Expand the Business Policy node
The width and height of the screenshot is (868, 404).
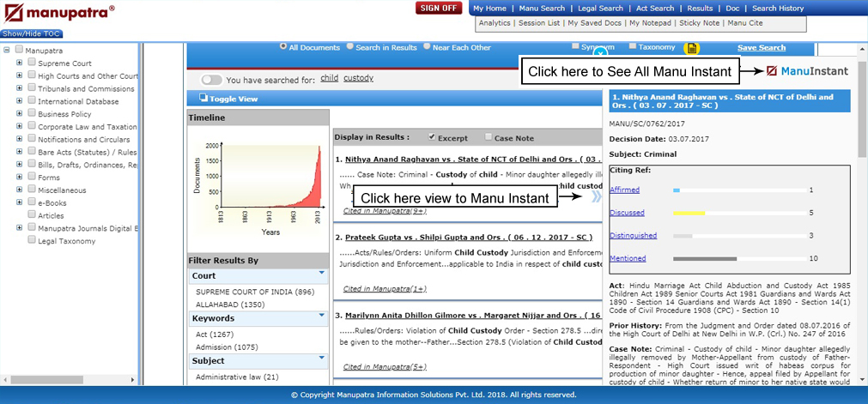click(x=20, y=113)
